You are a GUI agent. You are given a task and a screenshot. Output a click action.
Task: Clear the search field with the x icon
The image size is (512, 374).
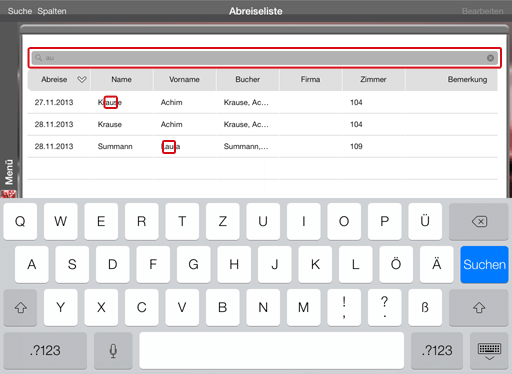pyautogui.click(x=490, y=58)
